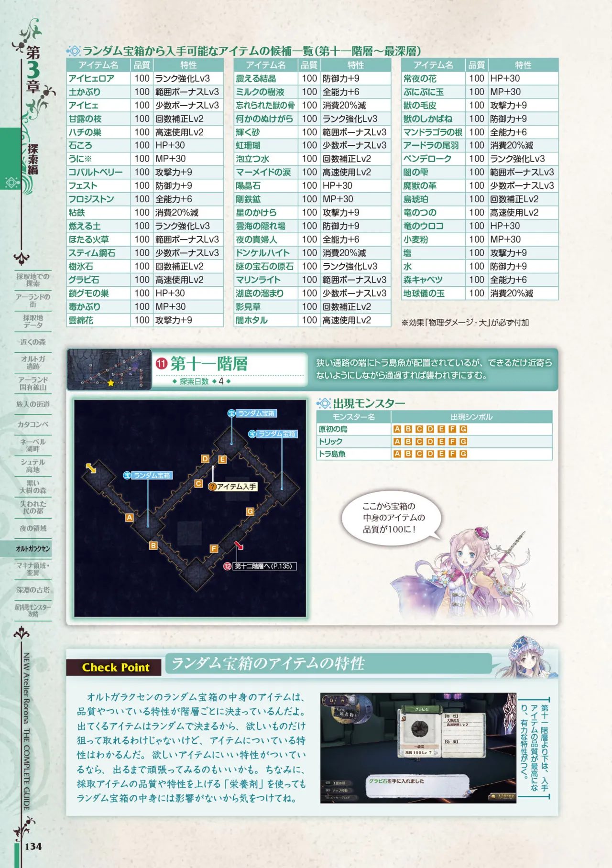Image resolution: width=612 pixels, height=868 pixels.
Task: Click the ランダム宝箱のアイテムの特性 heading
Action: (268, 663)
